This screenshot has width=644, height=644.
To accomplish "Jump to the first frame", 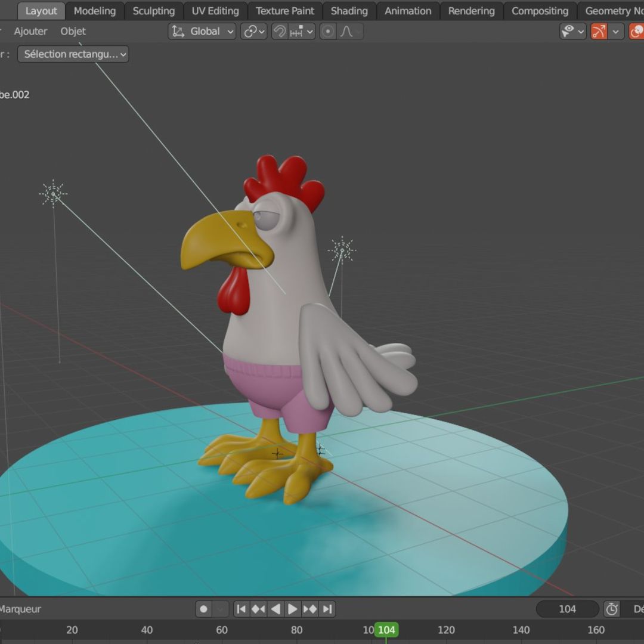I will click(x=241, y=609).
